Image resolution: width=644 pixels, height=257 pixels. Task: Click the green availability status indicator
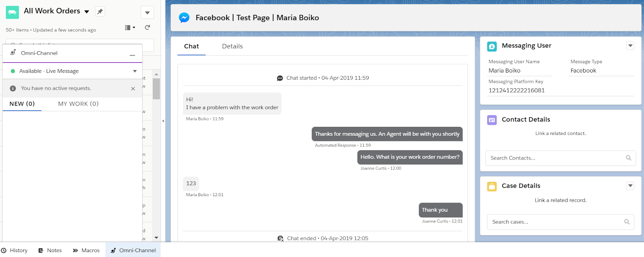click(13, 71)
